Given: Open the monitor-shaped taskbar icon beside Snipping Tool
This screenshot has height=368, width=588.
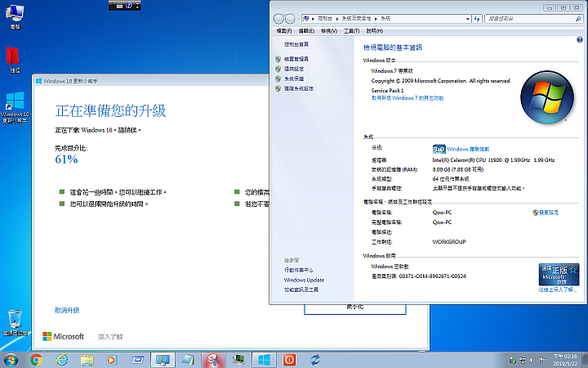Looking at the screenshot, I should point(238,360).
